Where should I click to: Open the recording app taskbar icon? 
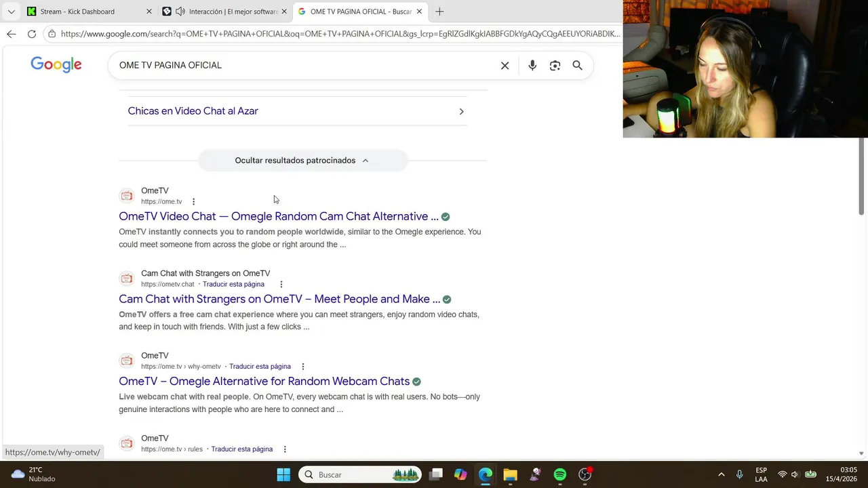pyautogui.click(x=585, y=474)
